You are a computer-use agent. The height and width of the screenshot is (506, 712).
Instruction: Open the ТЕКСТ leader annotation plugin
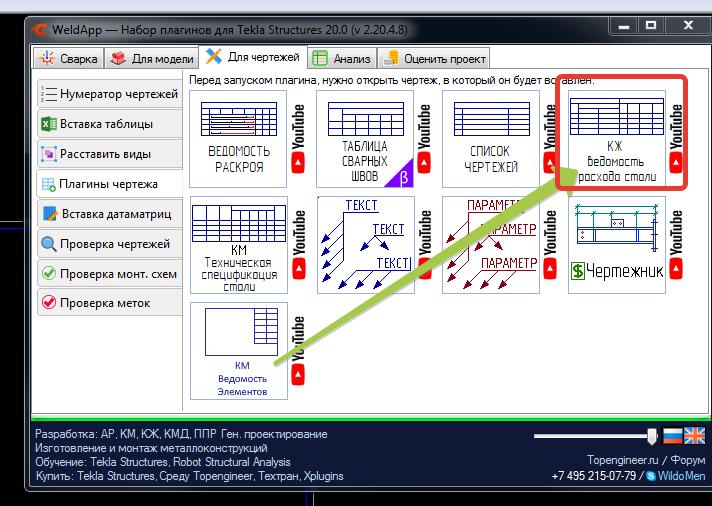366,245
